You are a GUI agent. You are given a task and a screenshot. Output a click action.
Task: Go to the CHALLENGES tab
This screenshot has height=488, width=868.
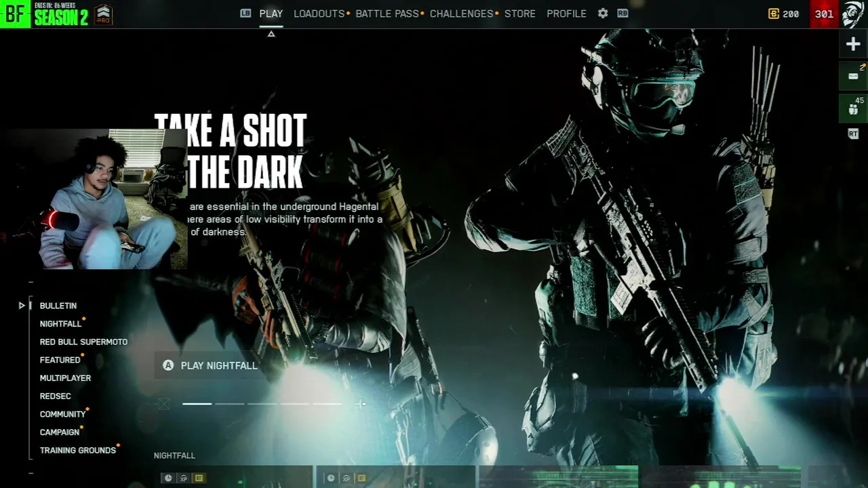[461, 14]
